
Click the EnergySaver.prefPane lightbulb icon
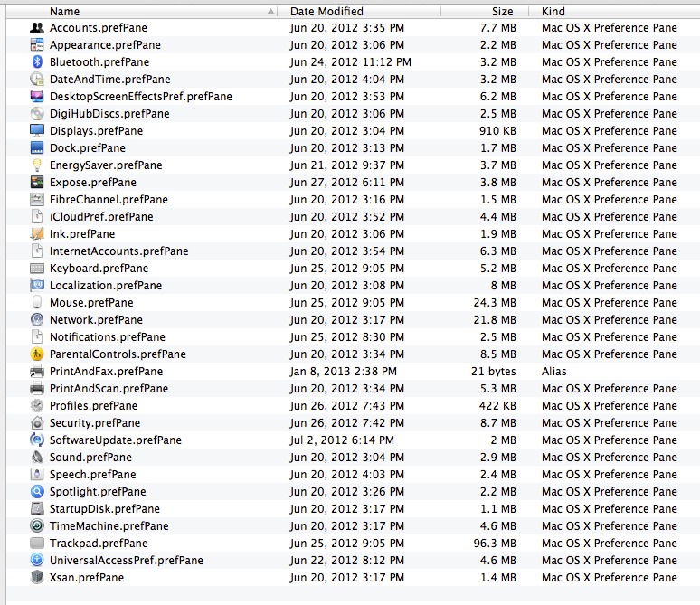(37, 165)
